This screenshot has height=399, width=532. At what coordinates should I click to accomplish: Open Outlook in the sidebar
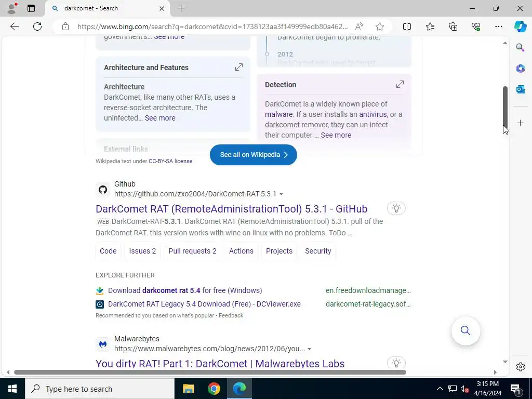pos(520,89)
